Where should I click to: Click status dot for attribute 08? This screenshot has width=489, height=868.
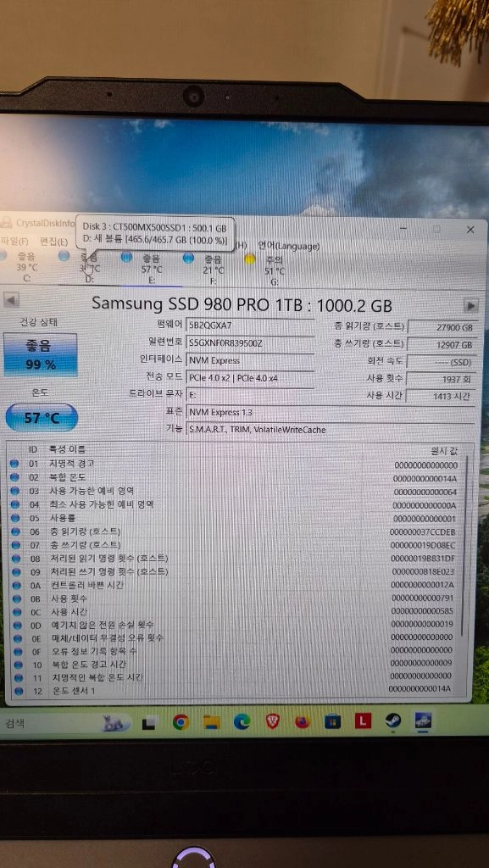click(15, 558)
